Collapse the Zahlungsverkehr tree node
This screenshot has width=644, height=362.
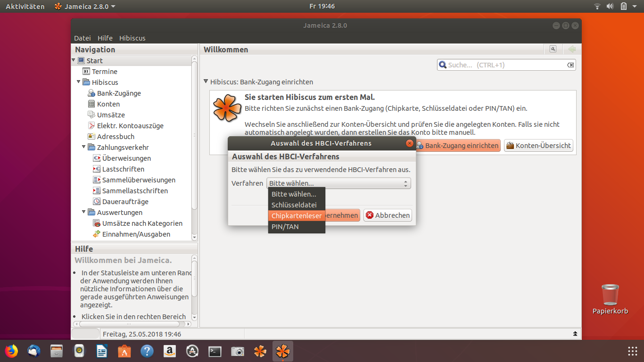[84, 147]
